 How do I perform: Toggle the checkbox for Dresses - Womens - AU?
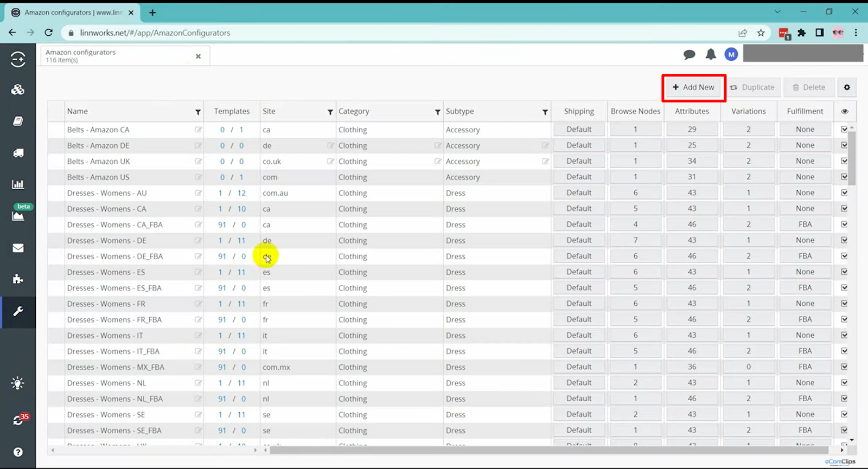click(844, 192)
